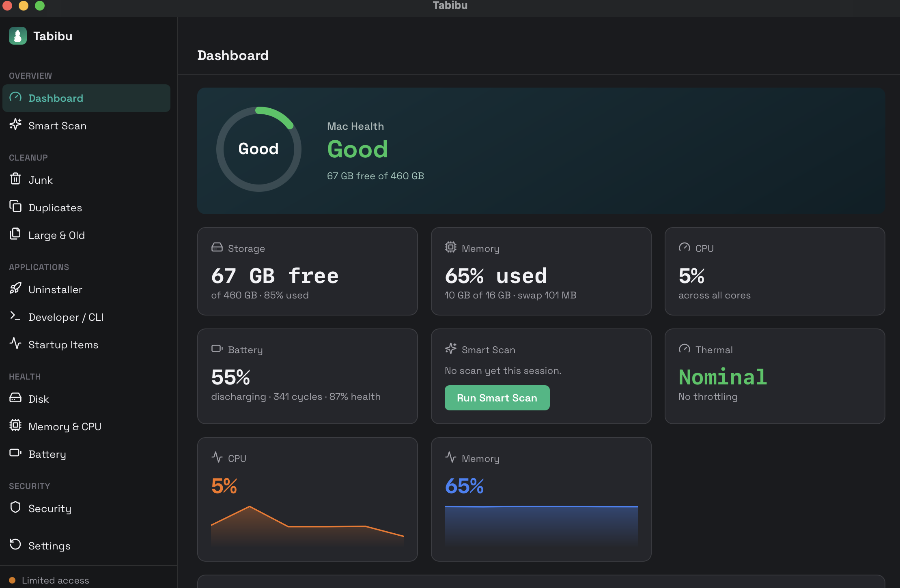
Task: Click the "Mac Health" label
Action: [x=355, y=126]
